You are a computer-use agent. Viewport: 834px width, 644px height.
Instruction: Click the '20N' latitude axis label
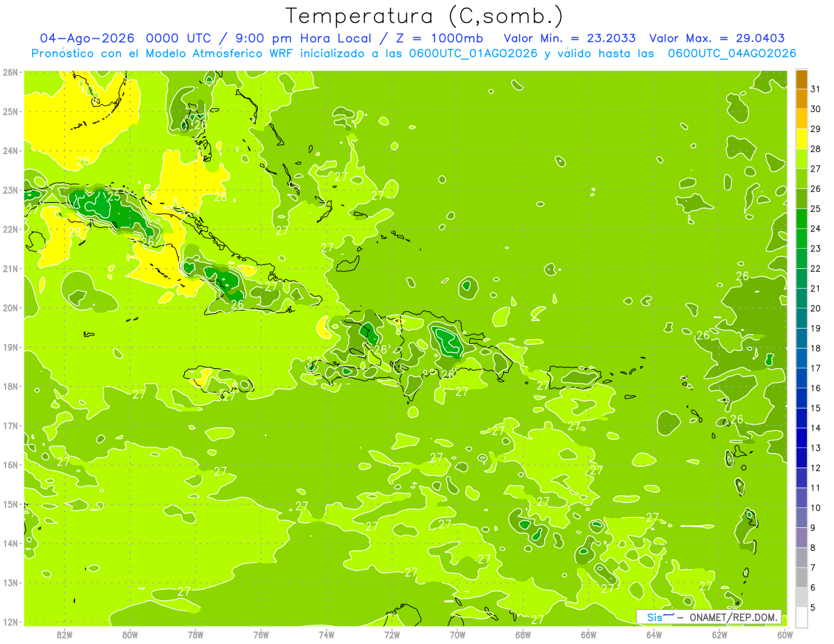tap(10, 308)
